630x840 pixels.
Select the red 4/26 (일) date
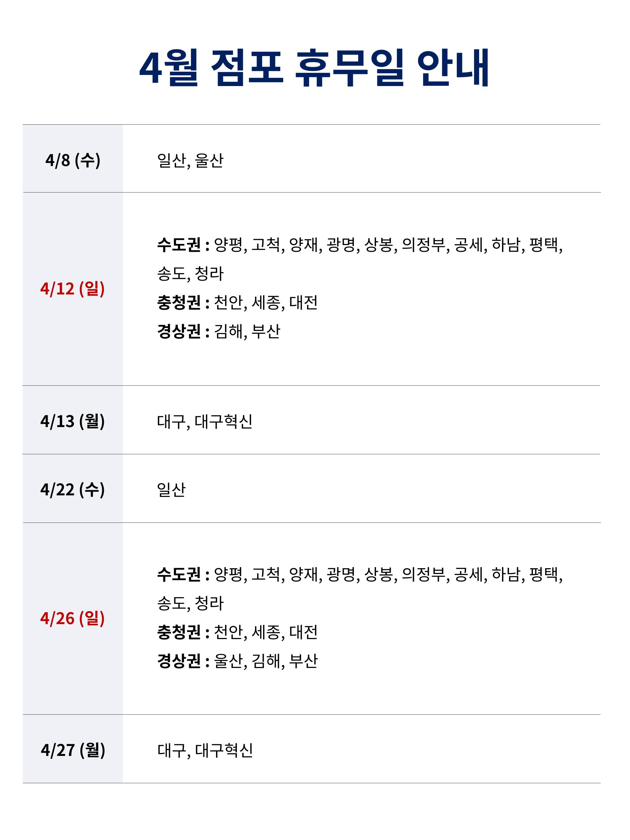(x=72, y=619)
